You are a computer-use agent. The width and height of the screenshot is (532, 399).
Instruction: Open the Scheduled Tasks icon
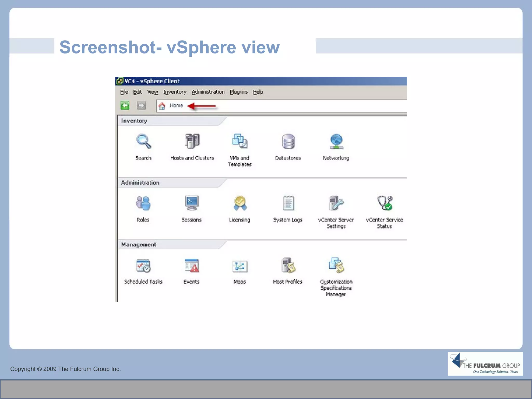[x=143, y=265]
